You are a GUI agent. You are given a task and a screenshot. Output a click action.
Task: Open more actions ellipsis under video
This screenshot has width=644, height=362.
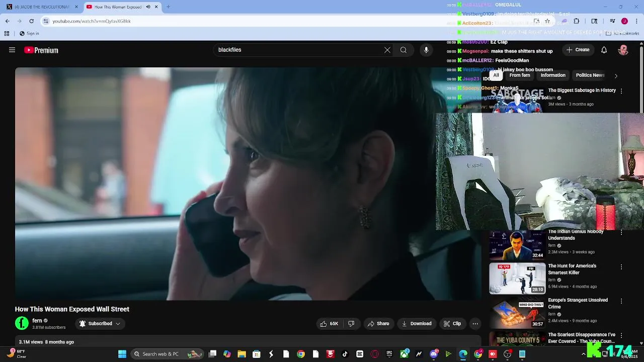[475, 324]
